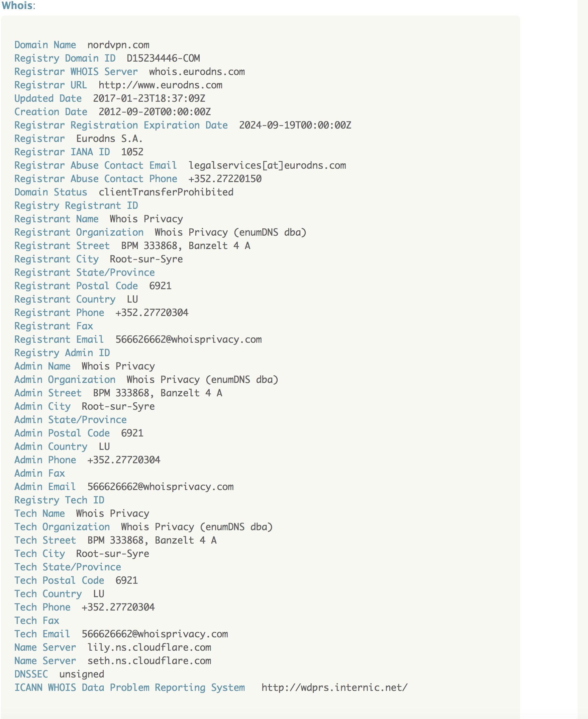The height and width of the screenshot is (719, 588).
Task: Open the http://wdprs.internic.net/ reporting URL
Action: coord(334,688)
